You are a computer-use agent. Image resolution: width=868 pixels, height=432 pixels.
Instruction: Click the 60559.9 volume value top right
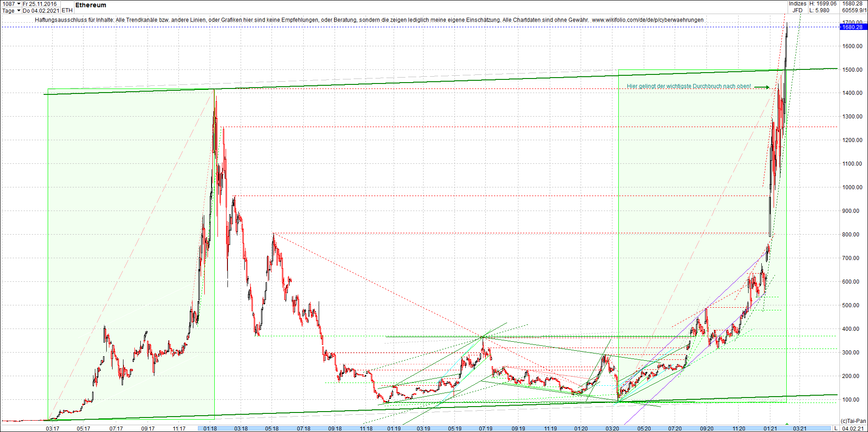pyautogui.click(x=854, y=10)
